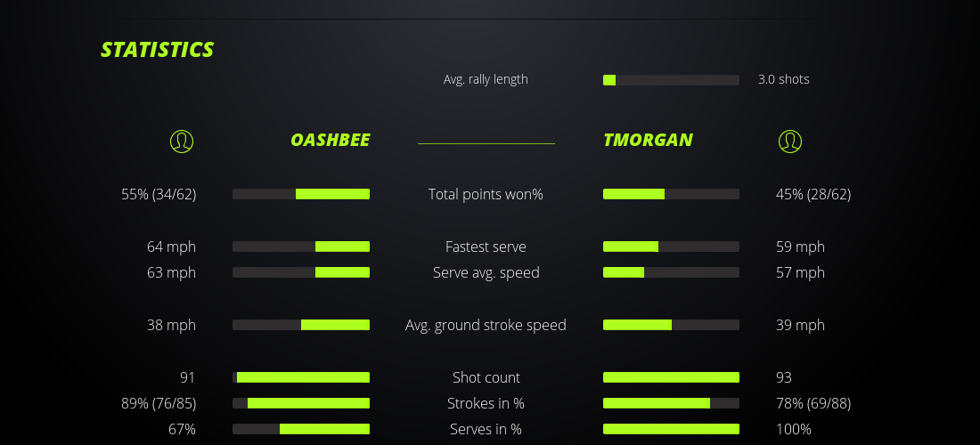The height and width of the screenshot is (445, 980).
Task: Click OASHBEE's player profile icon
Action: [x=181, y=141]
